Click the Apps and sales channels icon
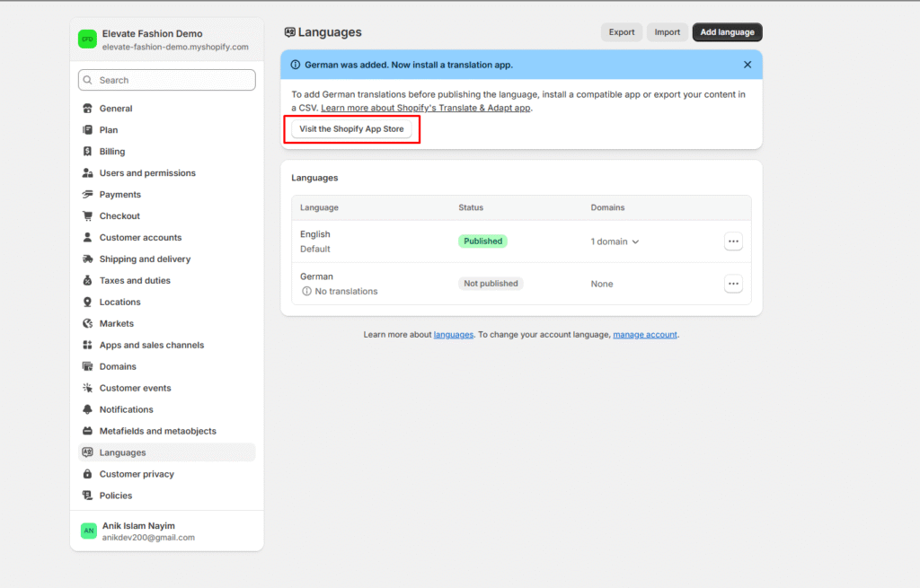Image resolution: width=920 pixels, height=588 pixels. point(87,345)
